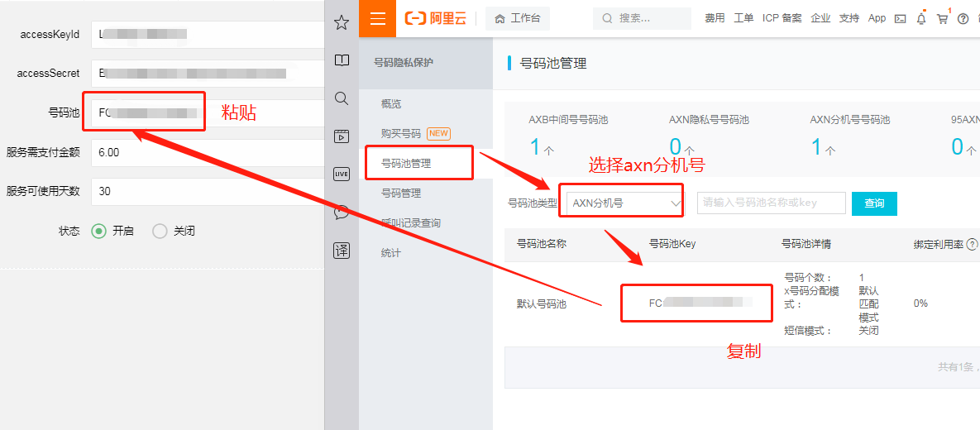Click the 服务需支付金额 field with 6.00
The height and width of the screenshot is (430, 980).
[208, 152]
